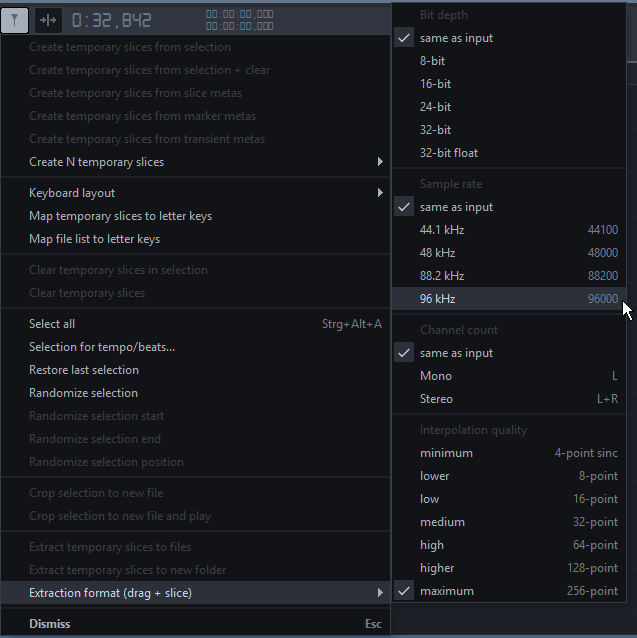Select 'same as input' under Bit depth
This screenshot has height=638, width=637.
coord(456,38)
